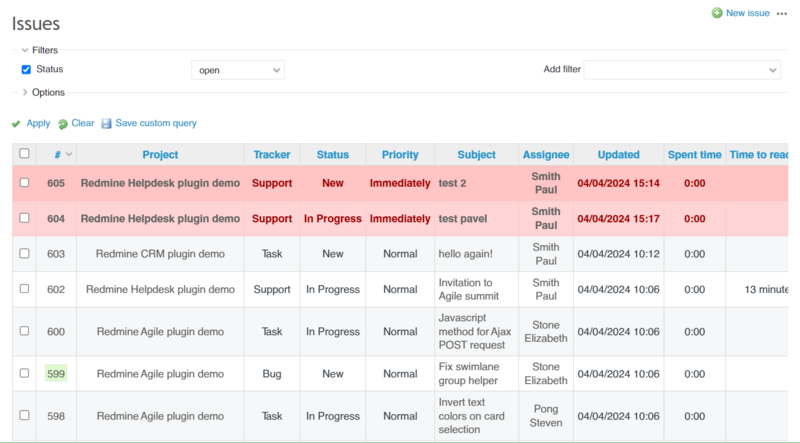
Task: Tick the checkbox for issue 602
Action: tap(24, 289)
